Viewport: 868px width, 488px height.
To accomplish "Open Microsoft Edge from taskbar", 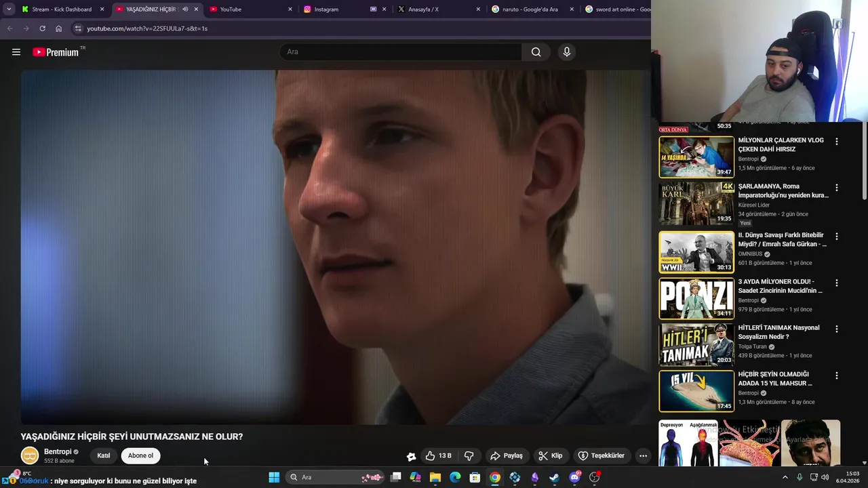I will [455, 477].
